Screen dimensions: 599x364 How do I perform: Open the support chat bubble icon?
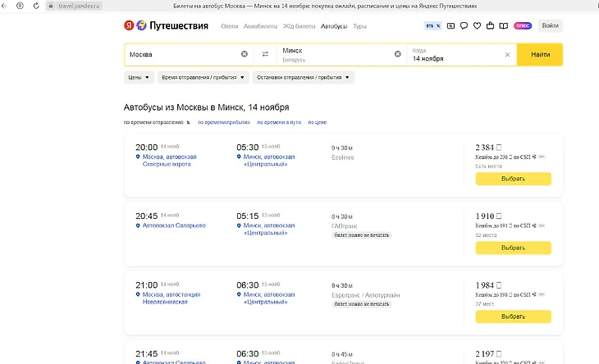[464, 26]
